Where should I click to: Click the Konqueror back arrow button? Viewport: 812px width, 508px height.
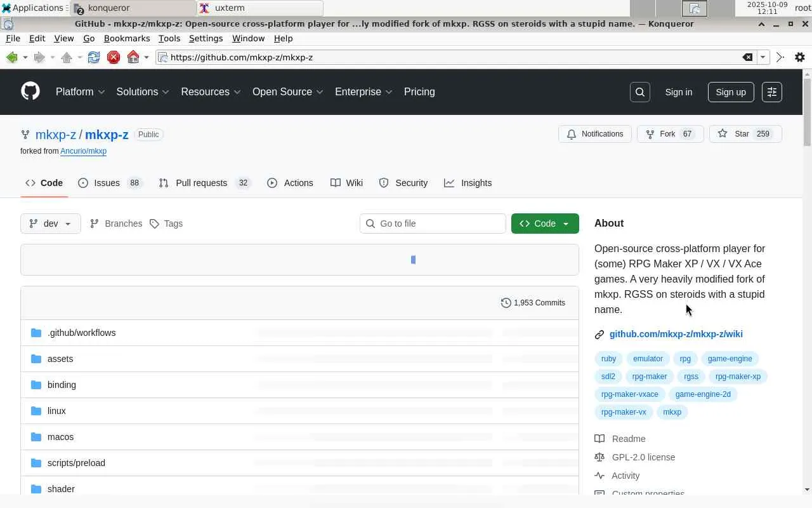tap(11, 57)
